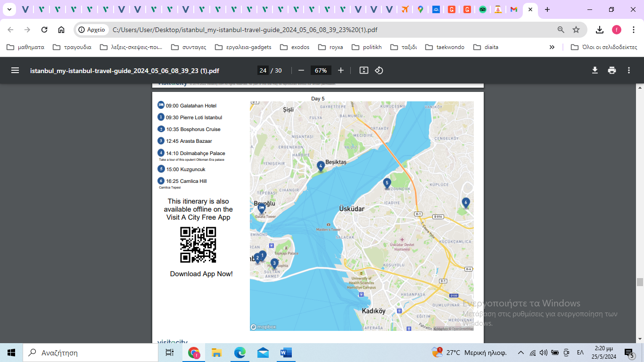This screenshot has height=362, width=644.
Task: Click map marker 4 at Beşiktaş
Action: pyautogui.click(x=321, y=165)
